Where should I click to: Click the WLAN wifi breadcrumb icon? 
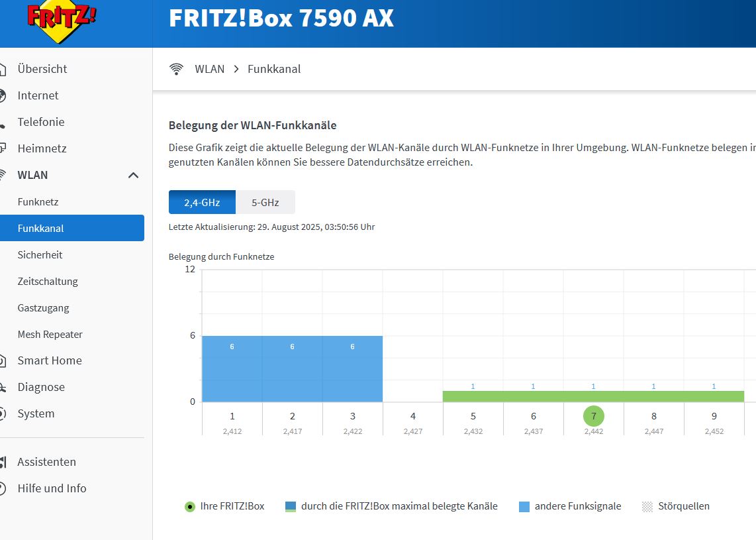(177, 69)
